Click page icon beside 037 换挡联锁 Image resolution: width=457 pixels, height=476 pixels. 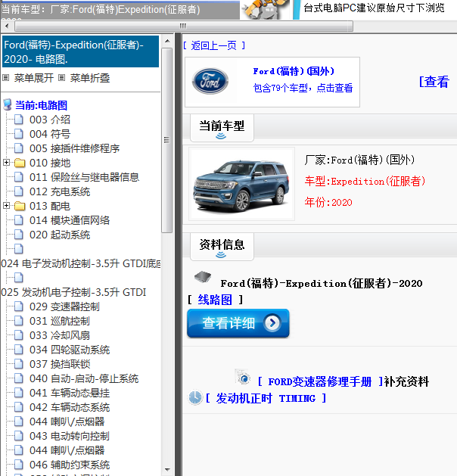tap(19, 364)
